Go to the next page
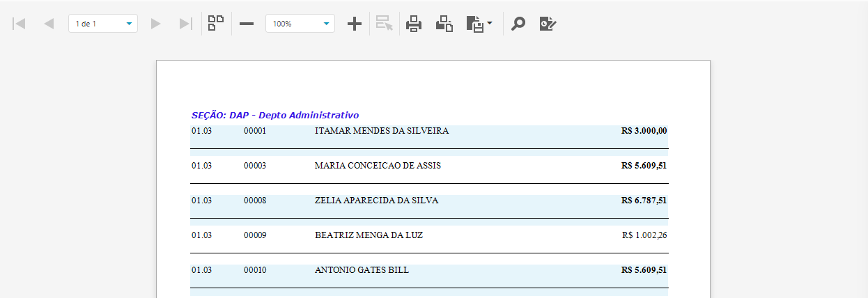868x298 pixels. 156,24
